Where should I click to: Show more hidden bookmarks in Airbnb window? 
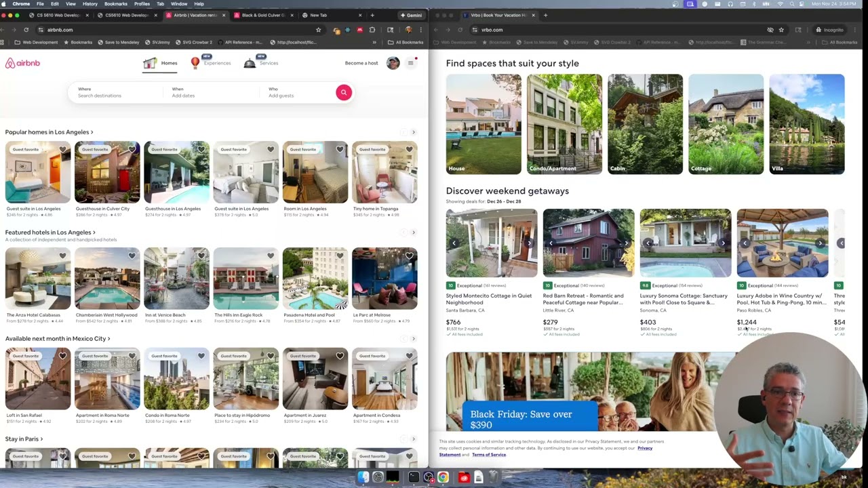374,42
